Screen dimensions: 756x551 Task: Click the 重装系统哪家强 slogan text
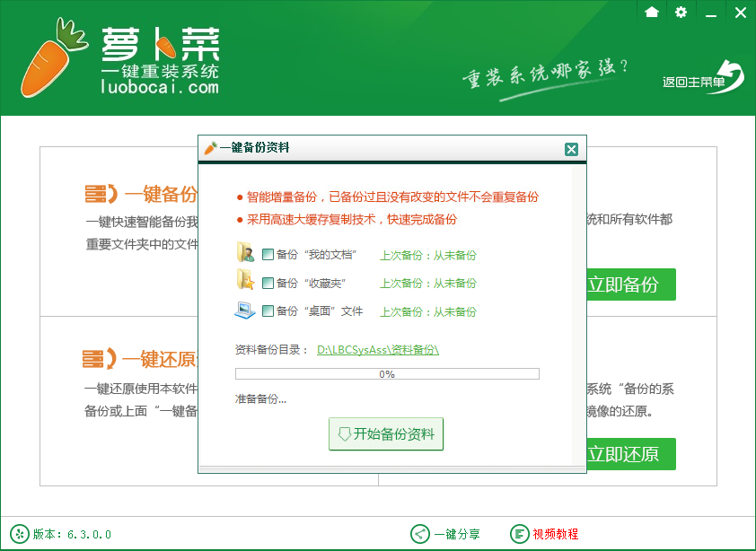click(x=545, y=76)
